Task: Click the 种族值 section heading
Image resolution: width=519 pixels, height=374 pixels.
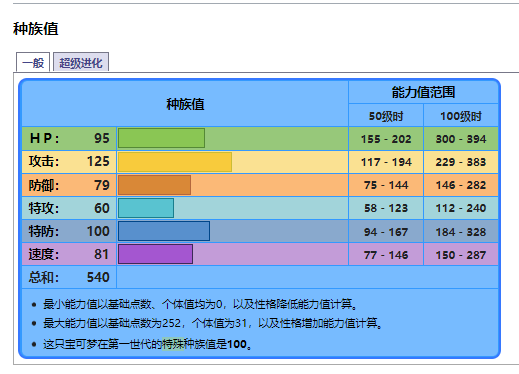Action: pyautogui.click(x=36, y=29)
